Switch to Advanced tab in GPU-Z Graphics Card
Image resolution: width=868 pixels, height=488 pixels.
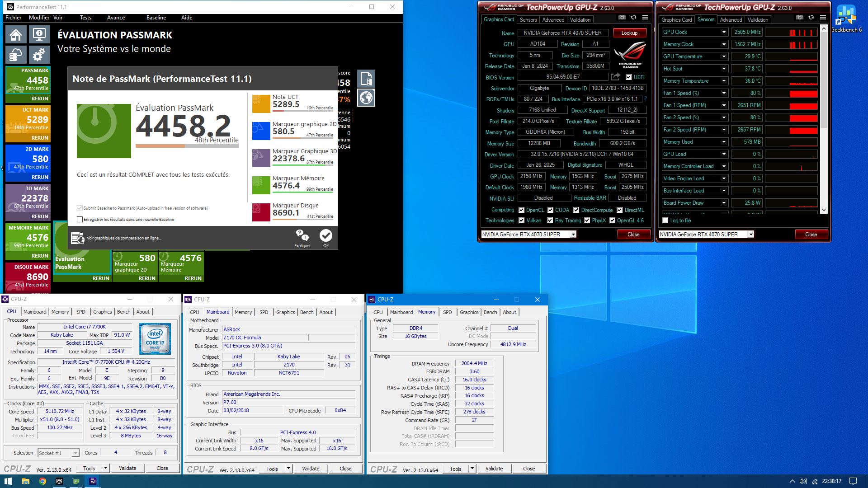coord(553,20)
